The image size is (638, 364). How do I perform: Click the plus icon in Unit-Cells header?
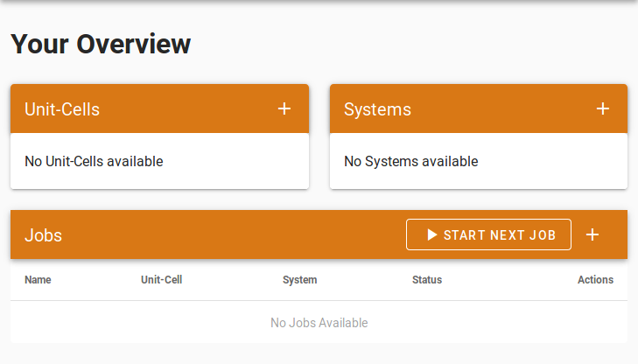coord(284,109)
